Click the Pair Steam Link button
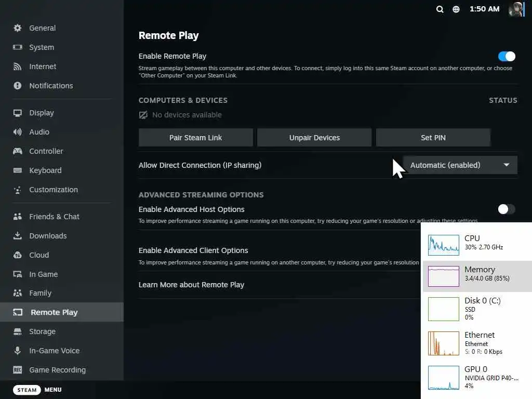The height and width of the screenshot is (399, 532). [195, 137]
